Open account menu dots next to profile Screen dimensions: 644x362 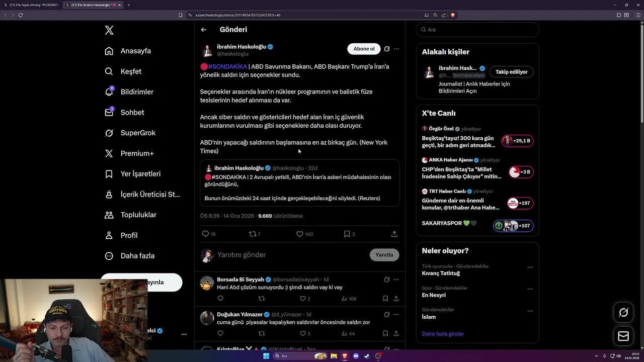point(184,334)
